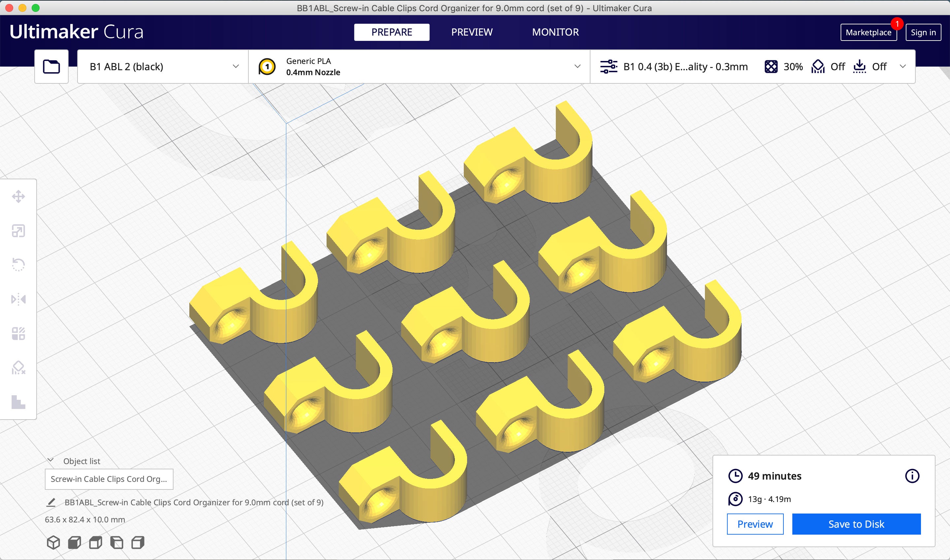The image size is (950, 560).
Task: Click the pencil icon to rename job
Action: click(51, 502)
